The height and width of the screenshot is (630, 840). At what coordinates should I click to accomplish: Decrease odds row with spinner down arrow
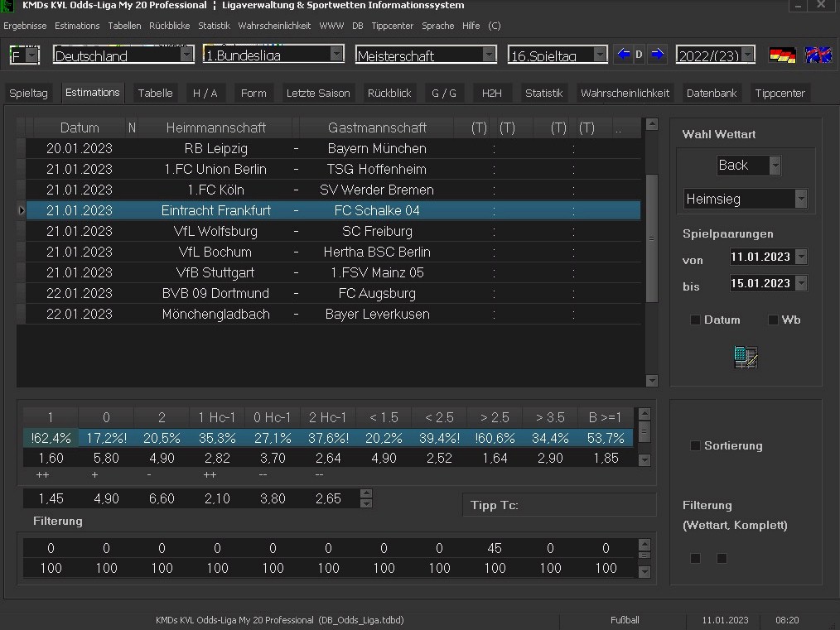coord(366,503)
